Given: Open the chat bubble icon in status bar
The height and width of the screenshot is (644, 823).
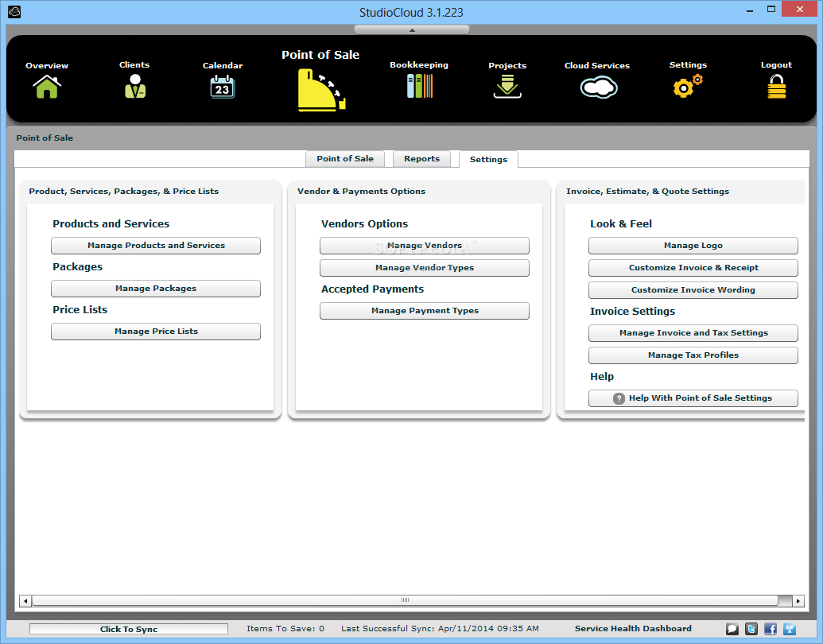Looking at the screenshot, I should click(x=732, y=629).
